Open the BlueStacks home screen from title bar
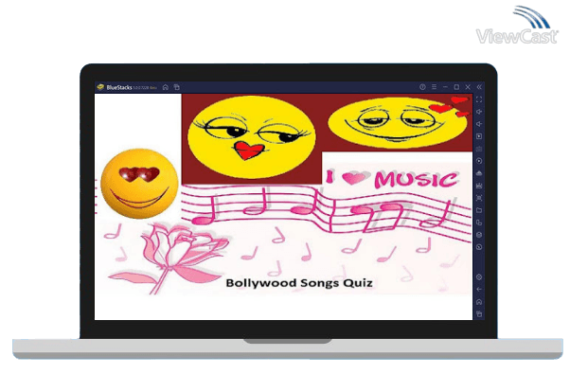570x392 pixels. click(x=166, y=87)
